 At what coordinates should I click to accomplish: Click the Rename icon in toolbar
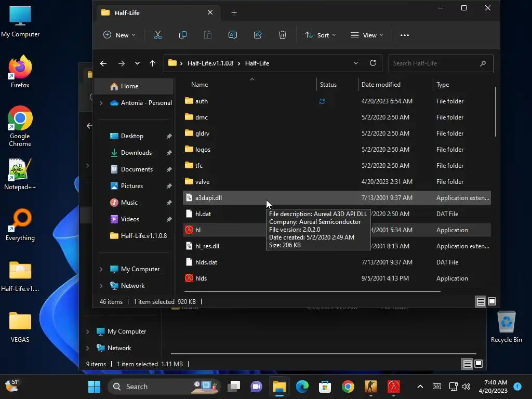[x=233, y=35]
